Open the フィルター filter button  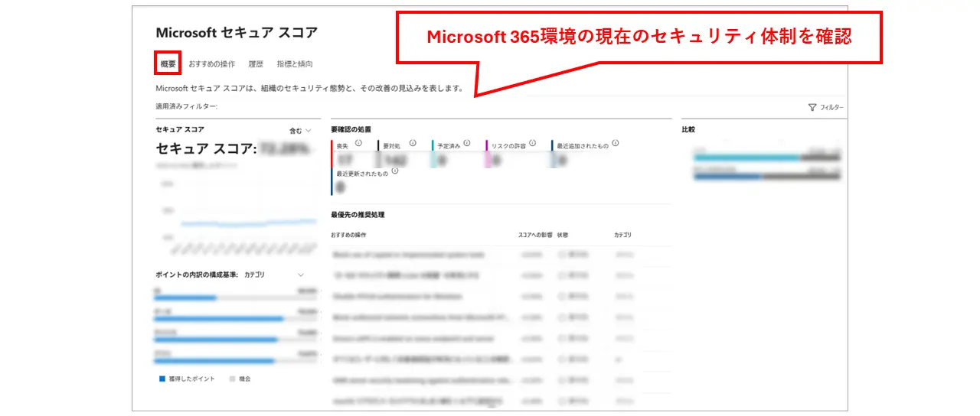[x=825, y=108]
